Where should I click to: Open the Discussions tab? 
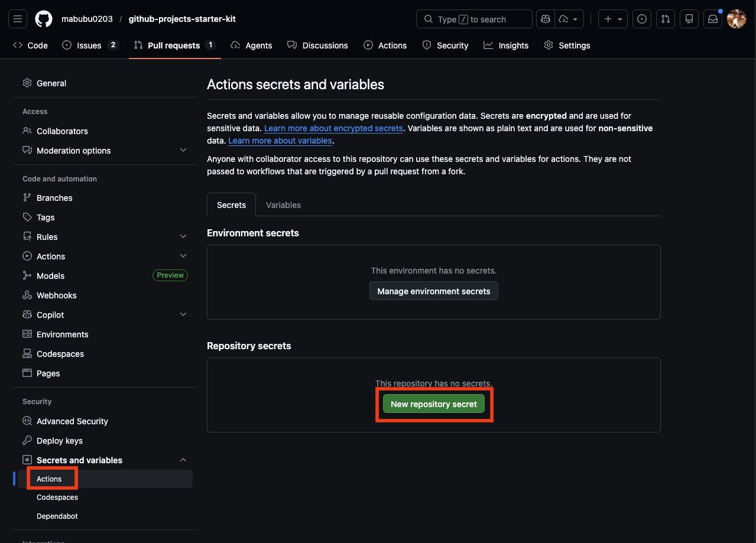point(317,45)
